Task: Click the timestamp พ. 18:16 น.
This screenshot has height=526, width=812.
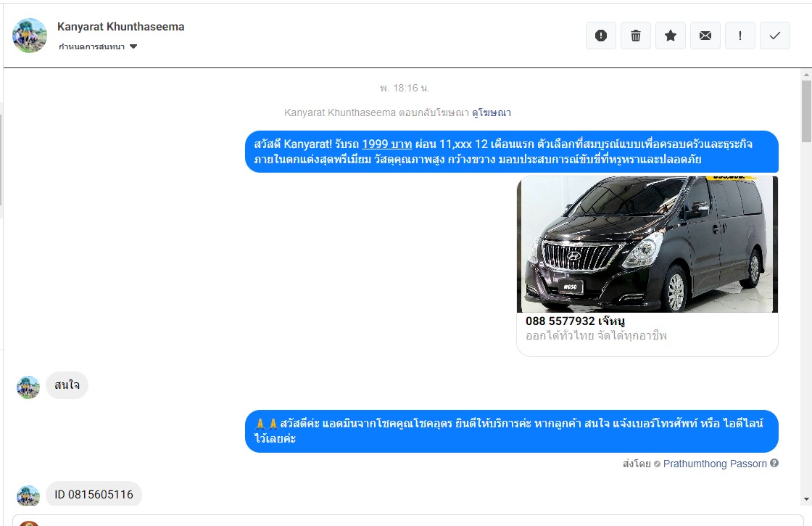Action: pos(405,88)
